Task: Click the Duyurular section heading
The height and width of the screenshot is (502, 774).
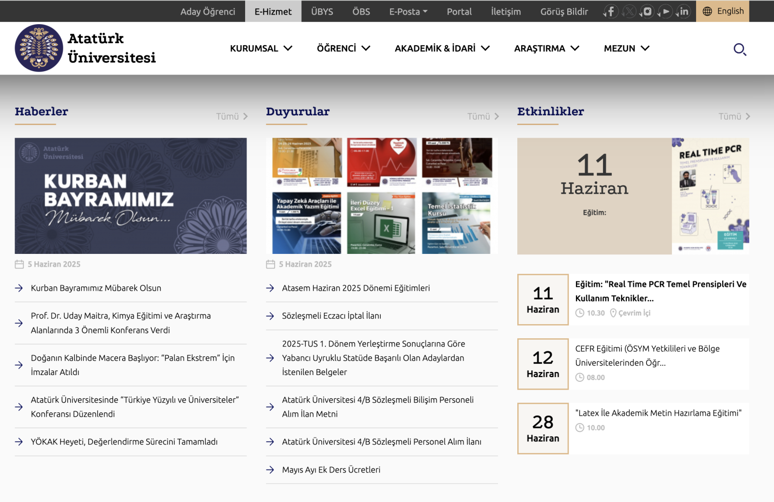Action: 298,112
